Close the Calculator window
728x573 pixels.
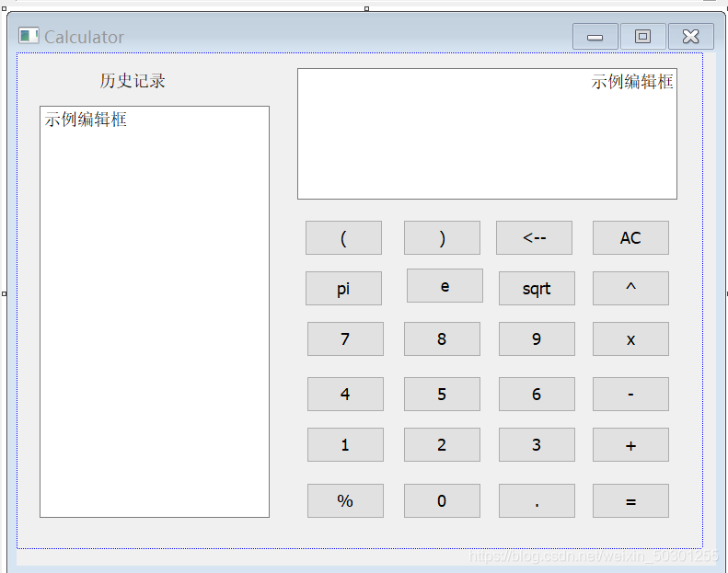pos(691,37)
